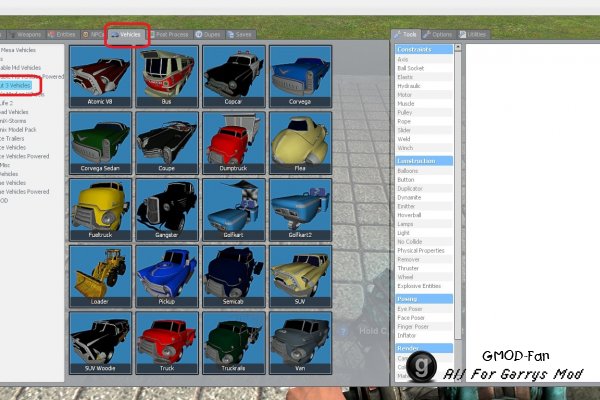Spawn the Atomic V8 car
600x400 pixels.
tap(100, 77)
